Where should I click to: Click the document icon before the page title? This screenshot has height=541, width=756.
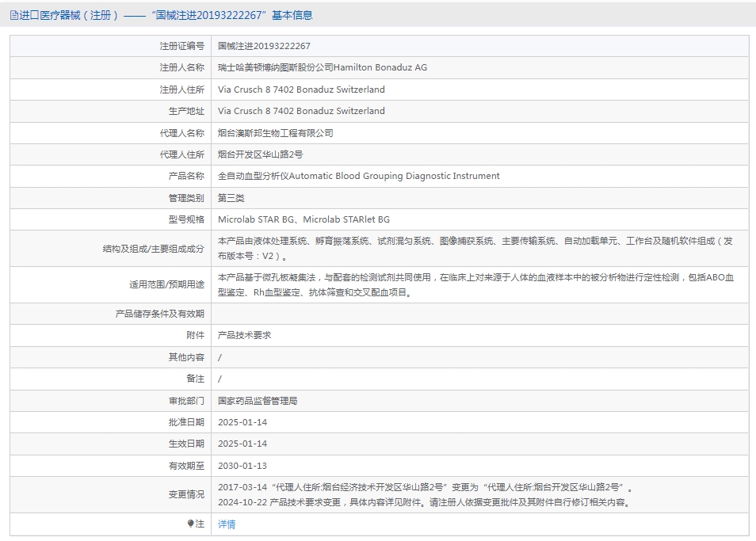click(x=13, y=15)
